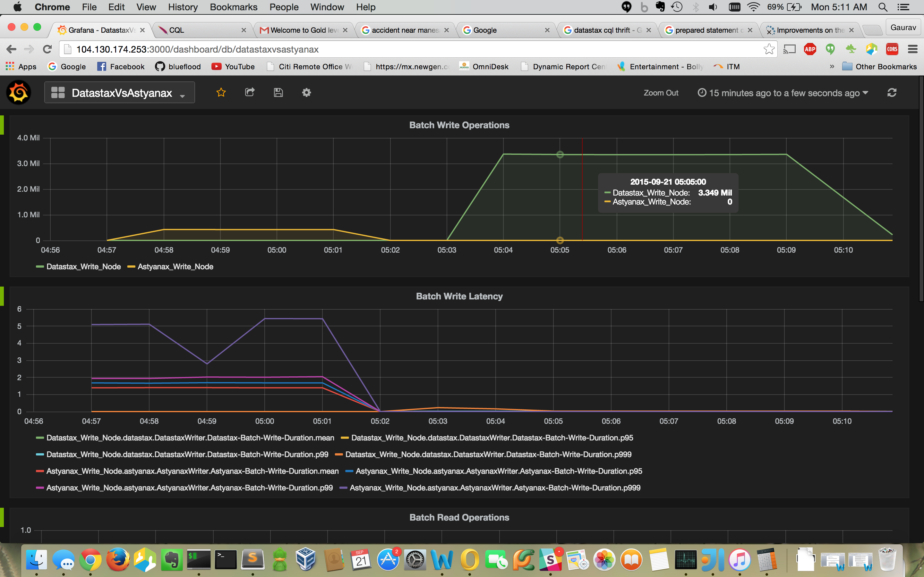Open the time range picker dropdown
This screenshot has width=924, height=577.
783,93
